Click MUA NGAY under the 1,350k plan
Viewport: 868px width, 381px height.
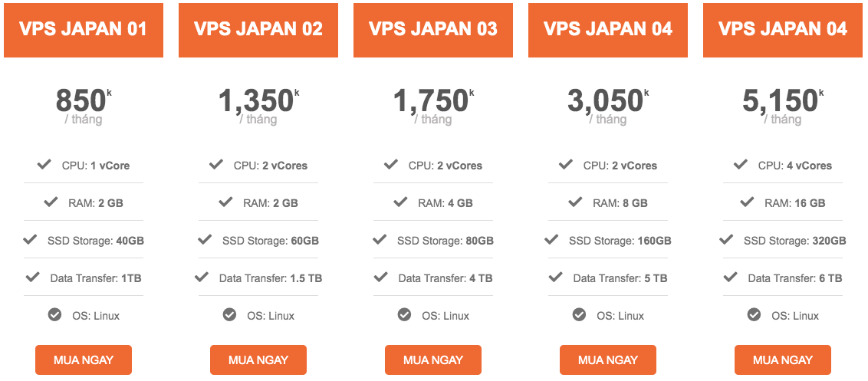[x=258, y=360]
